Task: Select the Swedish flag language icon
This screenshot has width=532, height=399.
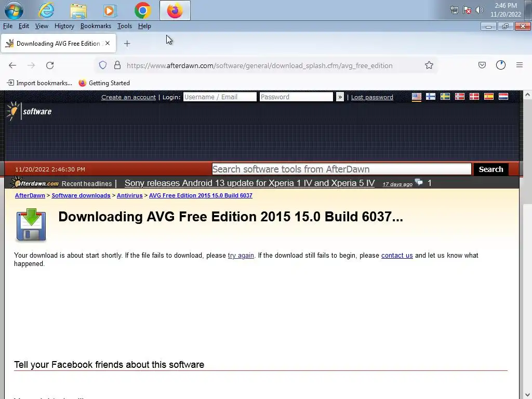Action: (445, 97)
